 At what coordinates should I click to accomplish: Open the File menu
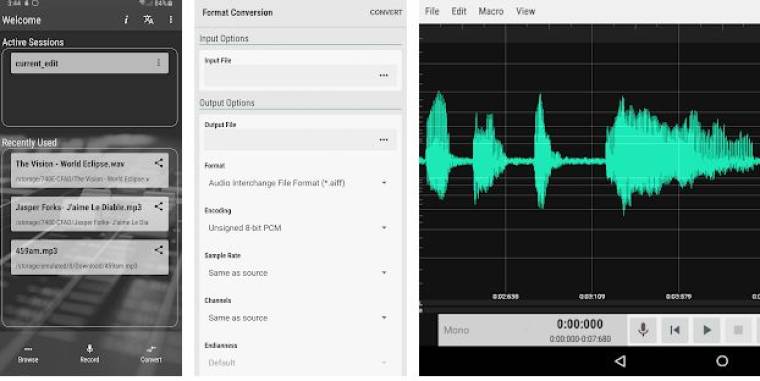[432, 11]
